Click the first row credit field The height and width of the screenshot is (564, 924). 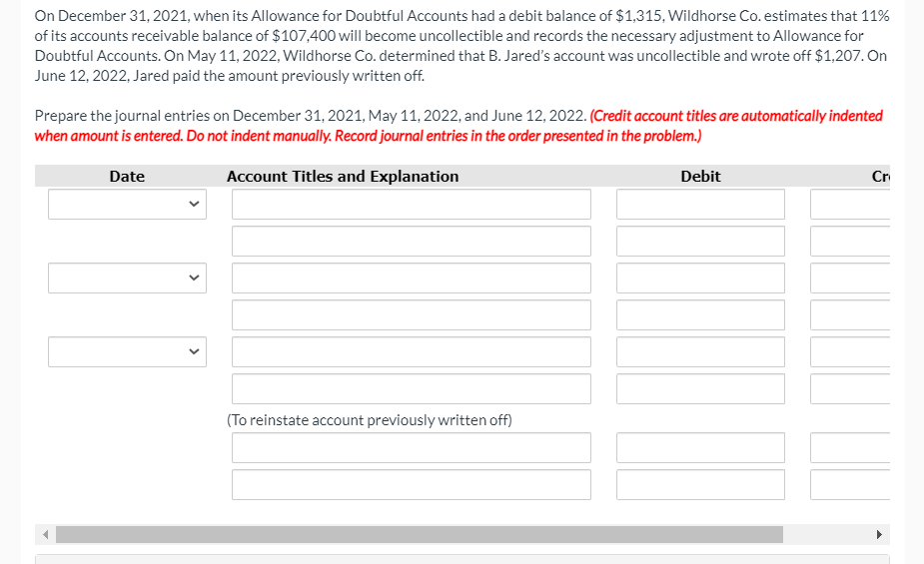coord(850,204)
